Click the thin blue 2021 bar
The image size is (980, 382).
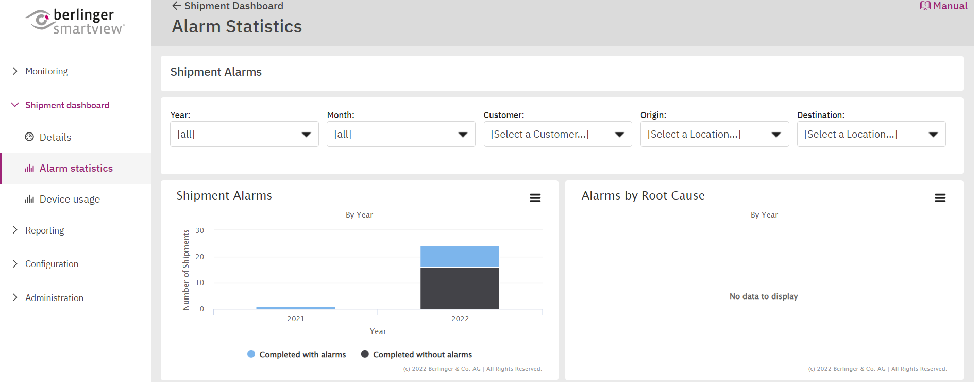tap(295, 308)
